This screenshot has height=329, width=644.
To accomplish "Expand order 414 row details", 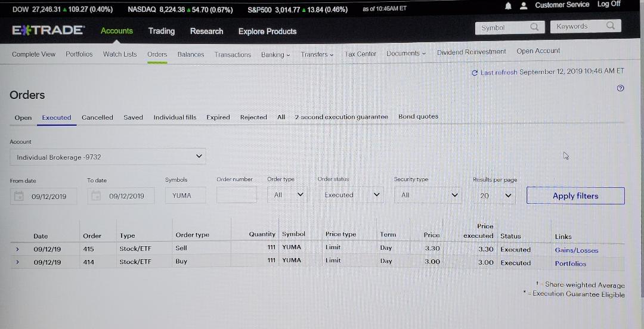I will [x=17, y=262].
